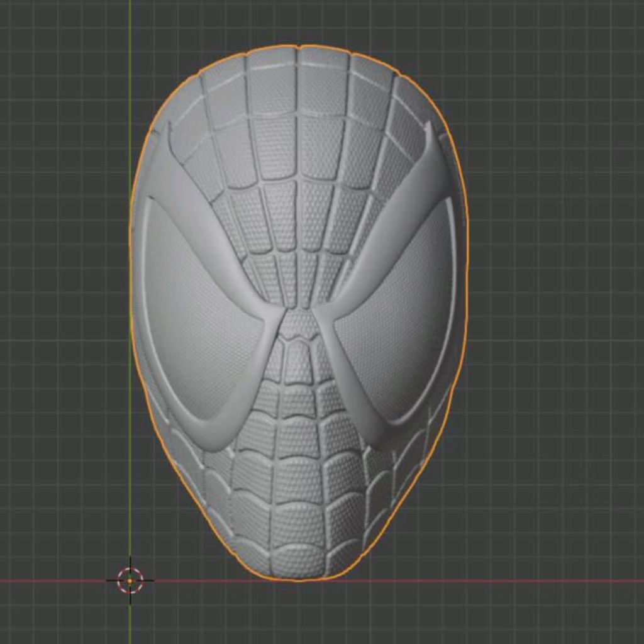This screenshot has height=644, width=644.
Task: Click the 3D cursor crosshair circle
Action: click(x=130, y=580)
